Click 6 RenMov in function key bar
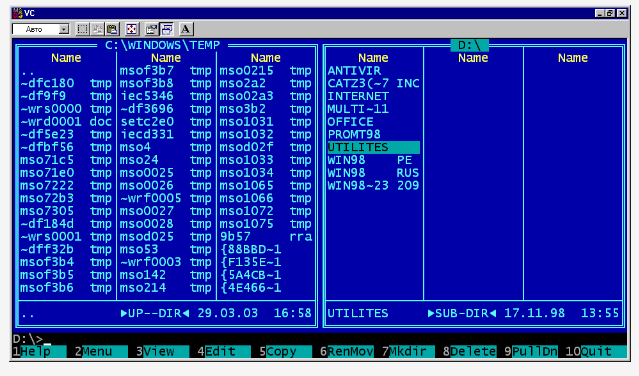Image resolution: width=639 pixels, height=376 pixels. 346,351
